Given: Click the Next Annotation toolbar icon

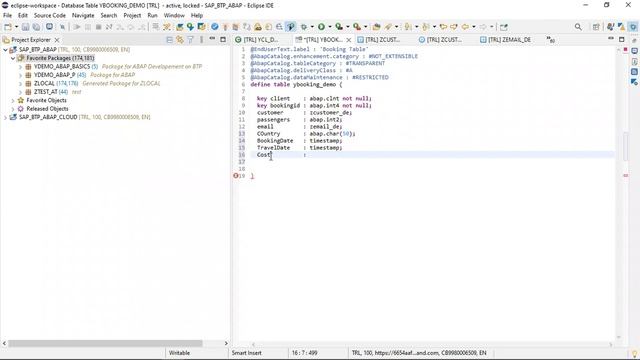Looking at the screenshot, I should [408, 27].
